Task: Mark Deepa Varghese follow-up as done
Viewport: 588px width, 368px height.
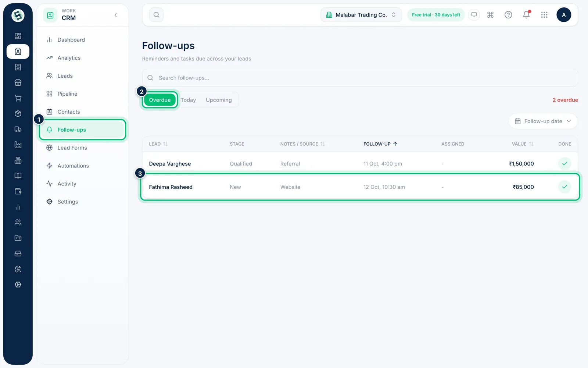Action: 564,163
